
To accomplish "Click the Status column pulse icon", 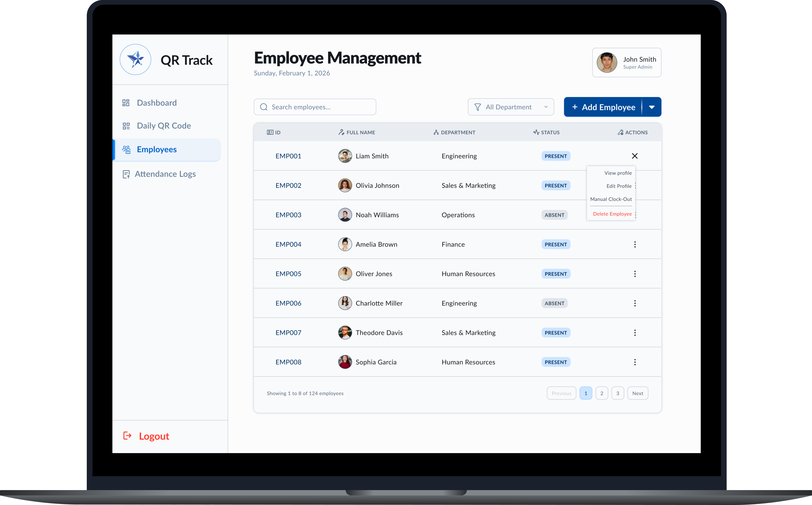I will pos(536,132).
